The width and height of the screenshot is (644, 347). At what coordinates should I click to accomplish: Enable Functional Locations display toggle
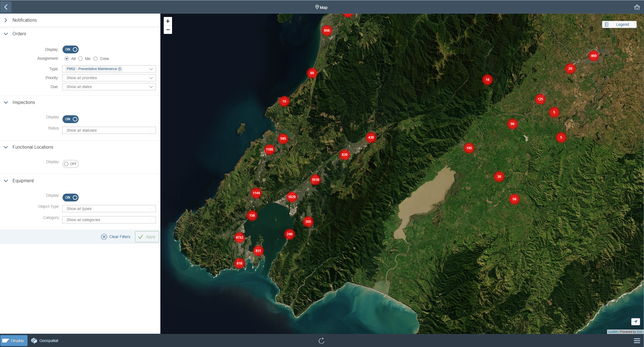click(x=71, y=164)
